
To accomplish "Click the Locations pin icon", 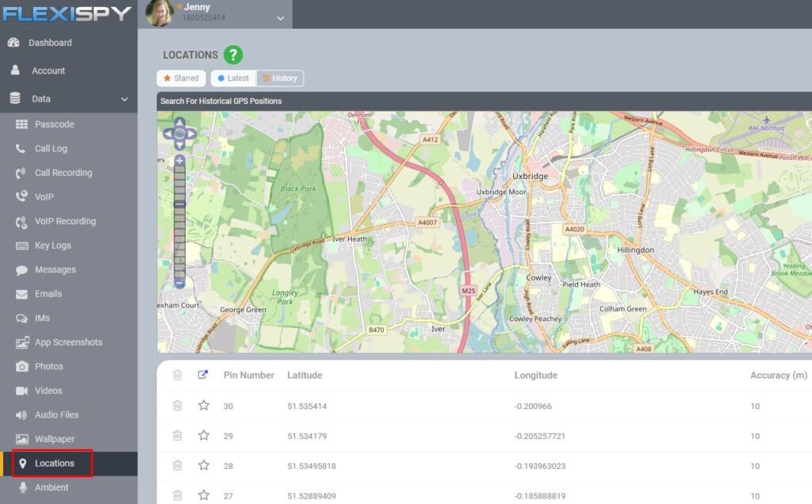I will [x=22, y=464].
